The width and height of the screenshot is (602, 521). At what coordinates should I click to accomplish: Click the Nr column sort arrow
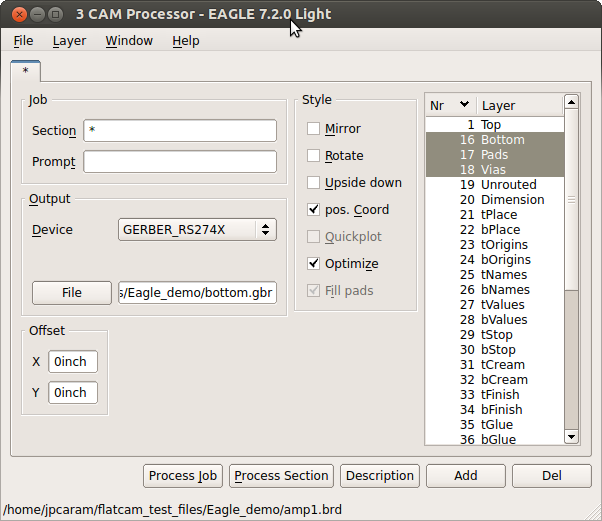[x=464, y=105]
